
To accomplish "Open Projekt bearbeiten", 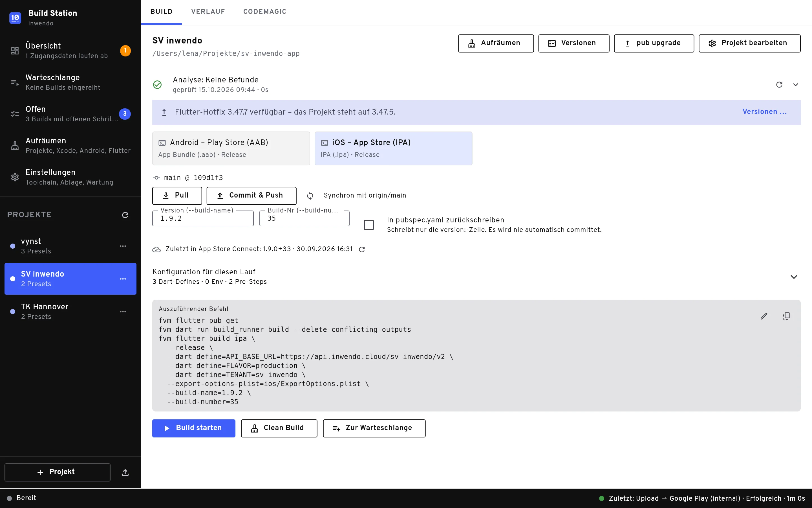I will click(x=750, y=43).
